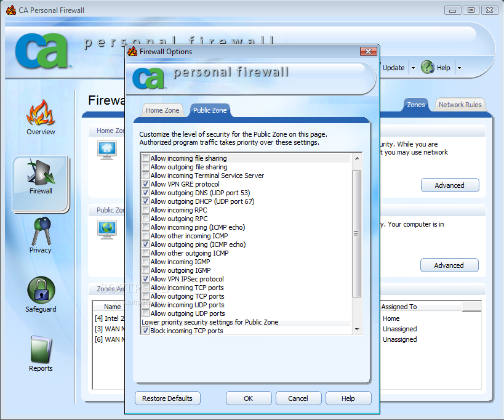This screenshot has height=420, width=504.
Task: Uncheck Allow outgoing ping (ICMP echo)
Action: (146, 244)
